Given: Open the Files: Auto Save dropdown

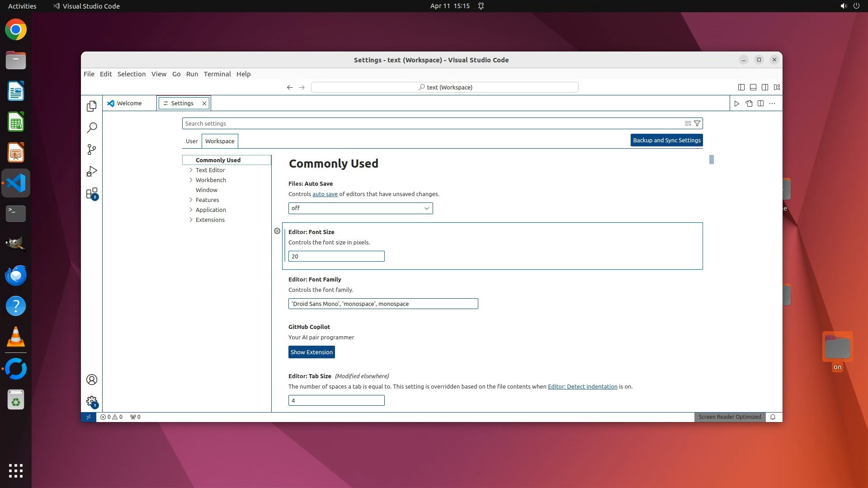Looking at the screenshot, I should (360, 208).
